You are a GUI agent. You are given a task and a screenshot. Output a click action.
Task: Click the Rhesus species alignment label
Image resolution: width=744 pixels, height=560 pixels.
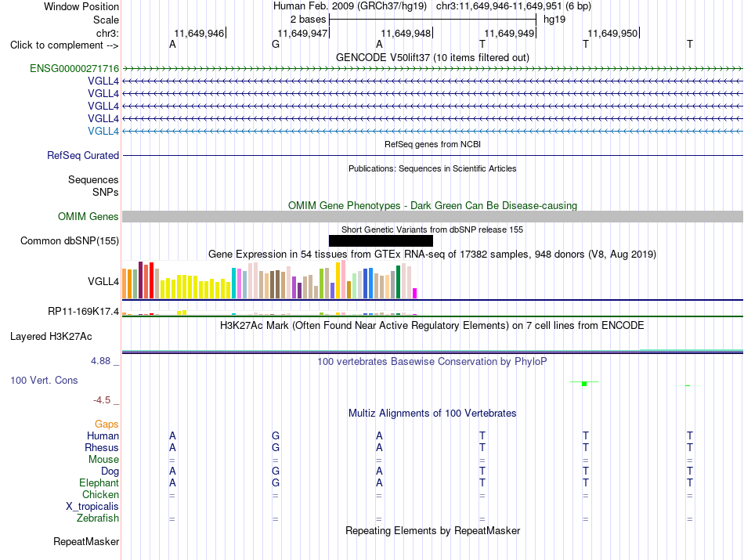point(102,447)
